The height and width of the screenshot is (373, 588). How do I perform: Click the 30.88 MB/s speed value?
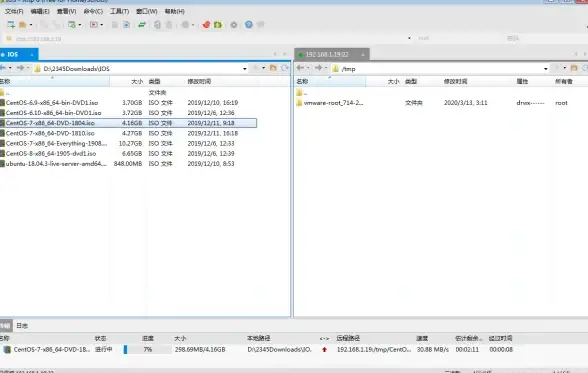coord(433,349)
